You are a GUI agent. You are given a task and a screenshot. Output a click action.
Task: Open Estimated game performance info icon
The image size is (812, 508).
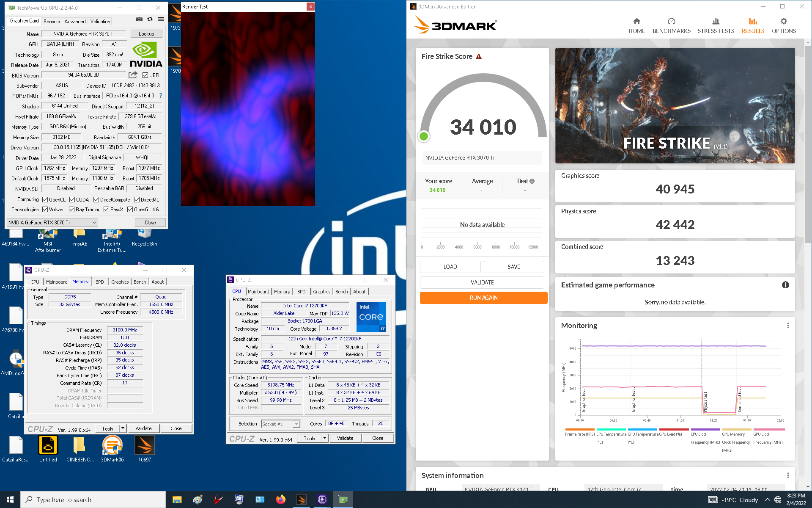pos(785,285)
